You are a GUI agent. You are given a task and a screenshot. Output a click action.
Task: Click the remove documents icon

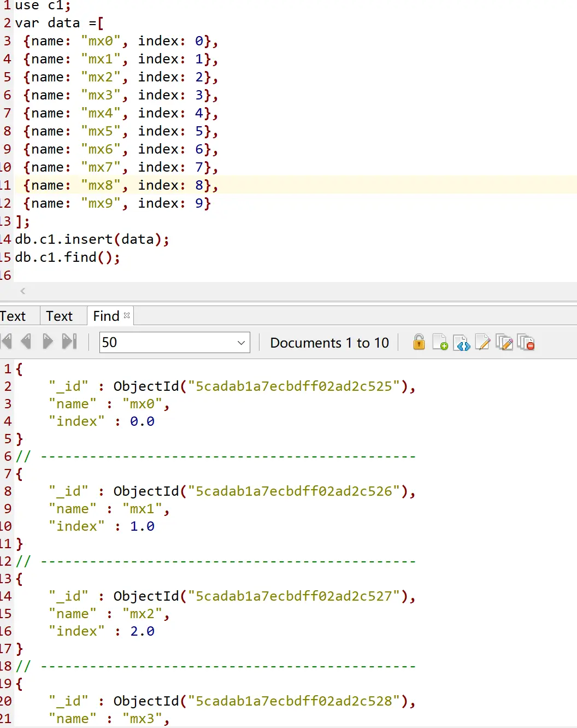526,342
